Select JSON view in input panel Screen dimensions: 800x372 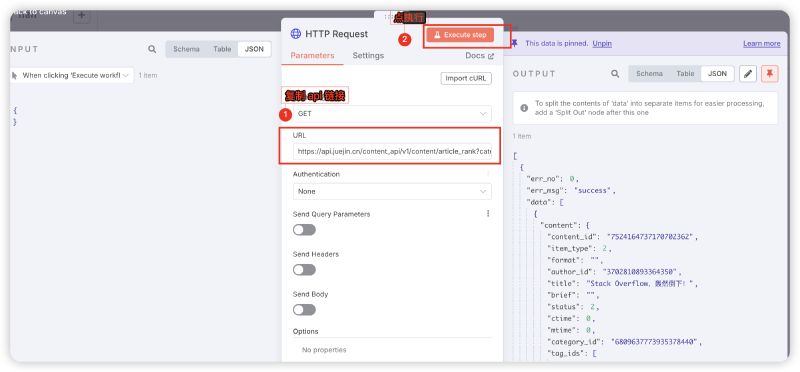tap(254, 49)
